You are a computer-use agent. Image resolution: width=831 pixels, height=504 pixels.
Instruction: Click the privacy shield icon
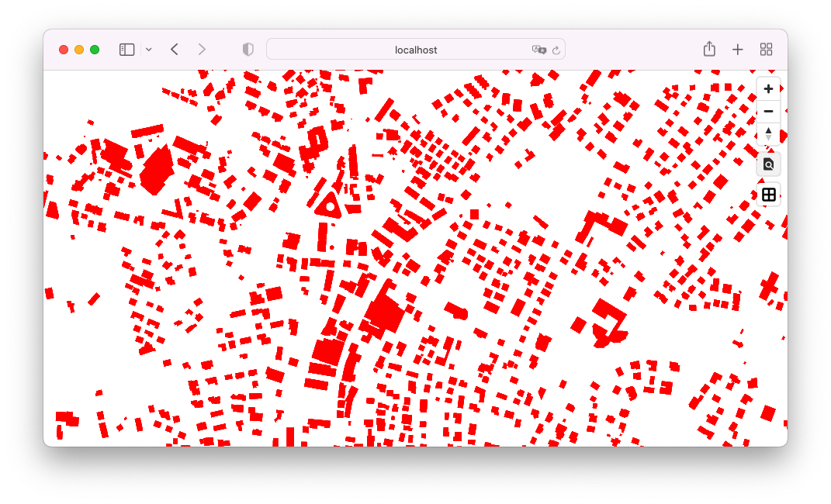[248, 49]
